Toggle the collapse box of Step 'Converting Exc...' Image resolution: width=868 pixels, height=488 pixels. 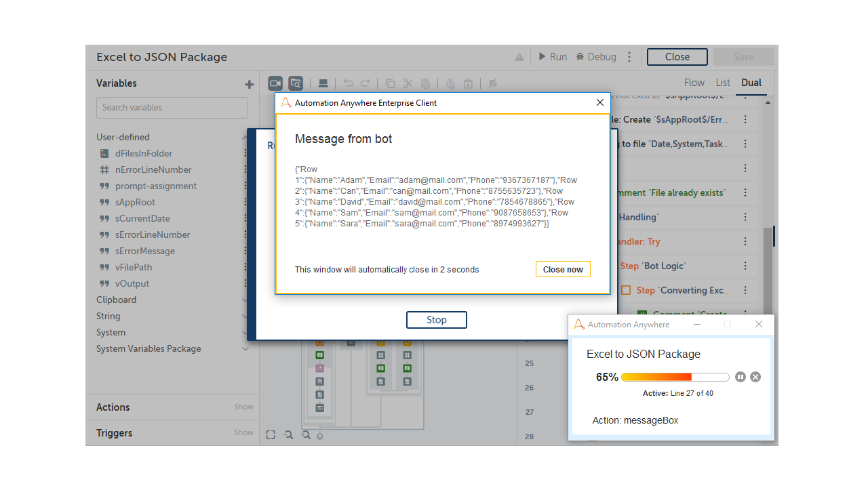point(627,290)
